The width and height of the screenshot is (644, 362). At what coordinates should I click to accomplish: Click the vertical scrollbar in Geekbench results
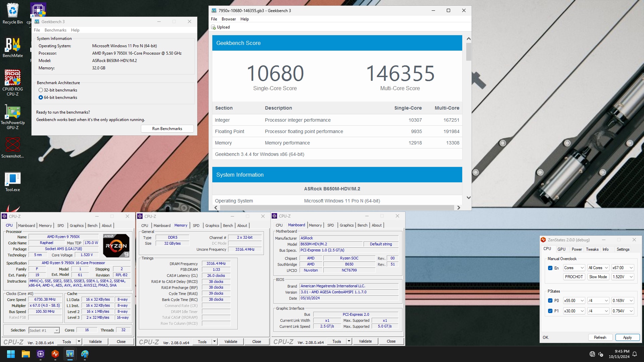tap(469, 52)
